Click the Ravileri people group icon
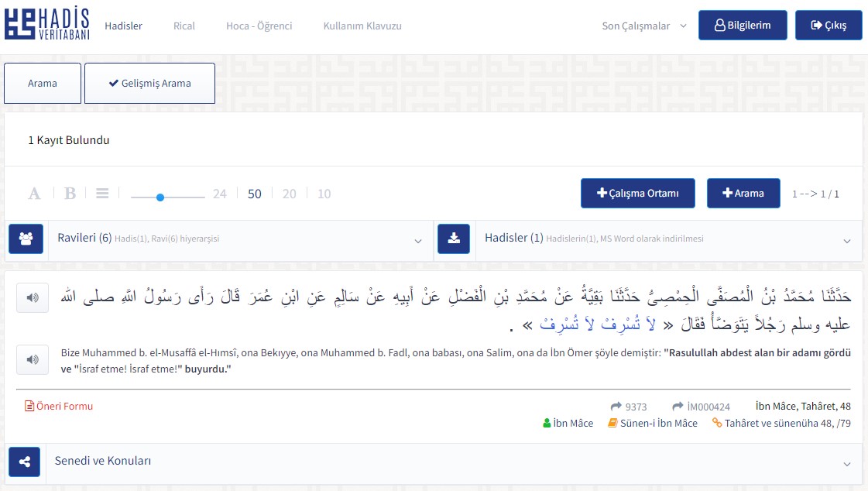The width and height of the screenshot is (868, 491). pos(26,239)
